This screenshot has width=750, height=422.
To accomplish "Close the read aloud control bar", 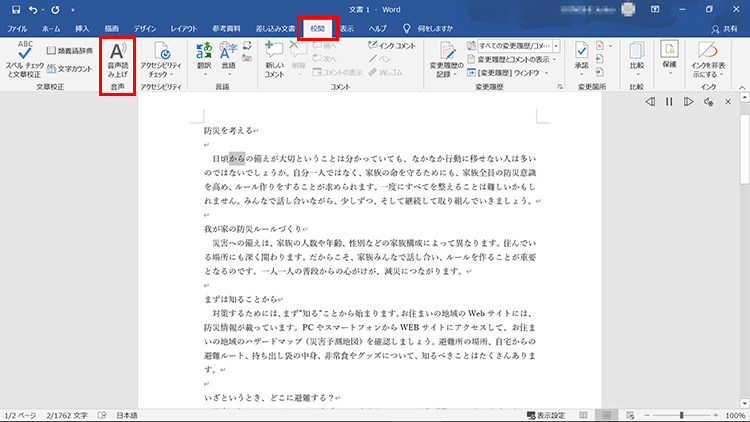I will click(728, 102).
